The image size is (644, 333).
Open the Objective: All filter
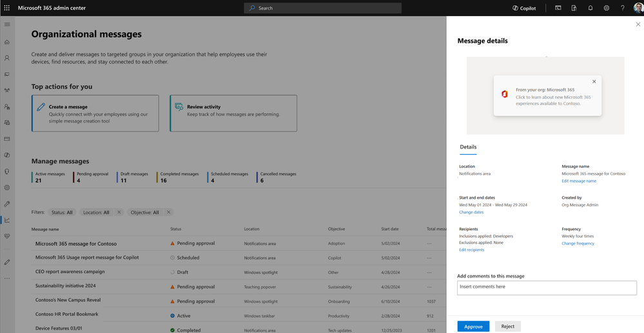[144, 212]
